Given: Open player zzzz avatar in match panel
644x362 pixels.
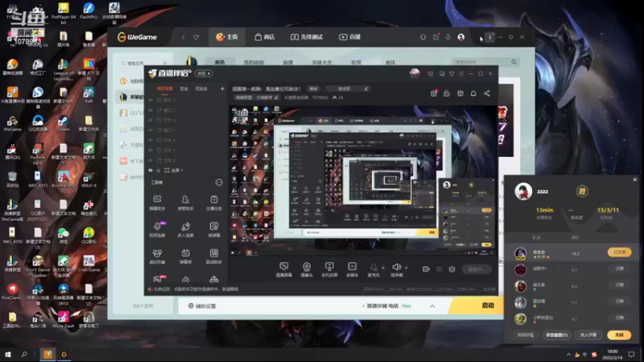Looking at the screenshot, I should click(523, 191).
